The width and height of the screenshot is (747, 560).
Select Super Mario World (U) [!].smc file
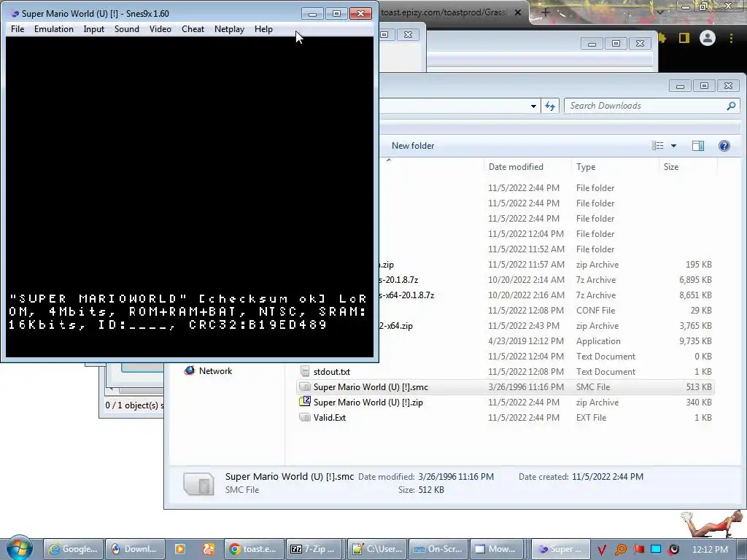point(505,386)
